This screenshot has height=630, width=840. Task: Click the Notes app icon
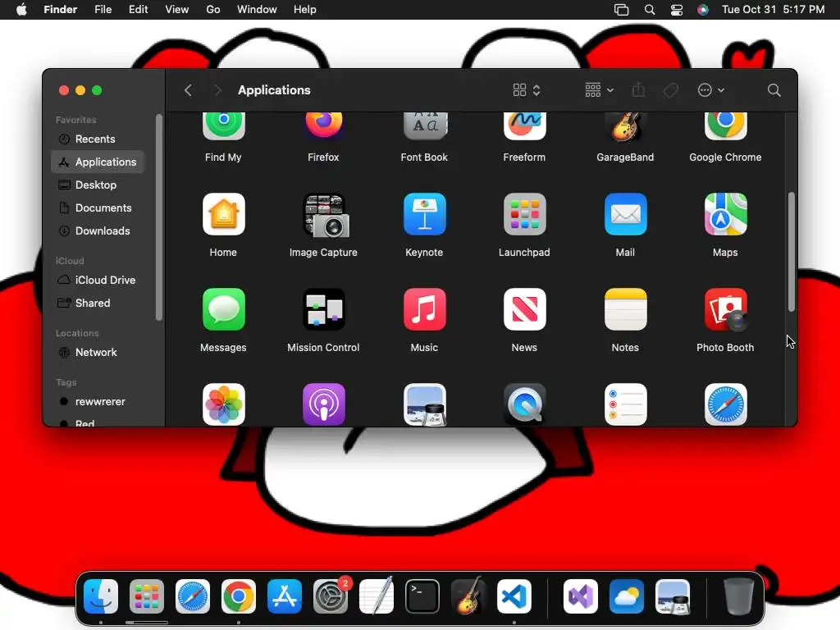click(x=625, y=309)
